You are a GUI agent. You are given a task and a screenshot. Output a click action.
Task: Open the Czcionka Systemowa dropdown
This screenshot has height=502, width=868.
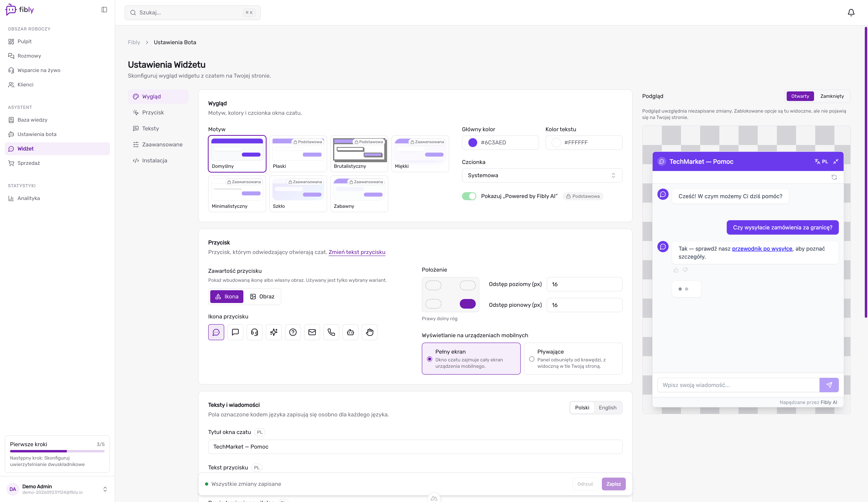[542, 175]
